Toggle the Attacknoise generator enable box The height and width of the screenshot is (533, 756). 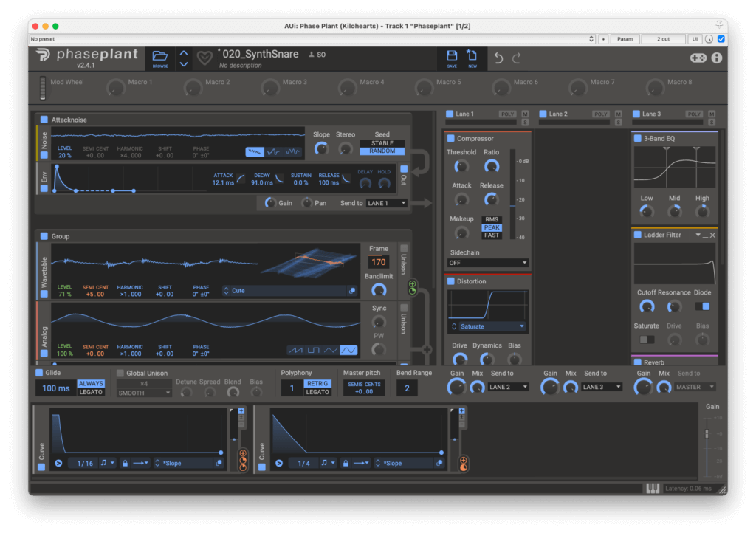(x=44, y=120)
